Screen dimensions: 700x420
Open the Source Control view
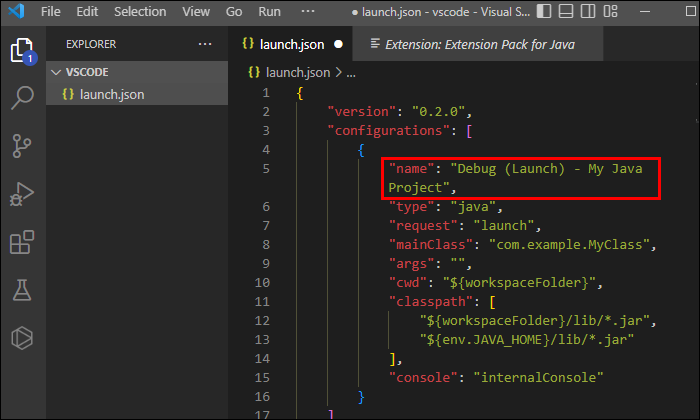pos(22,145)
